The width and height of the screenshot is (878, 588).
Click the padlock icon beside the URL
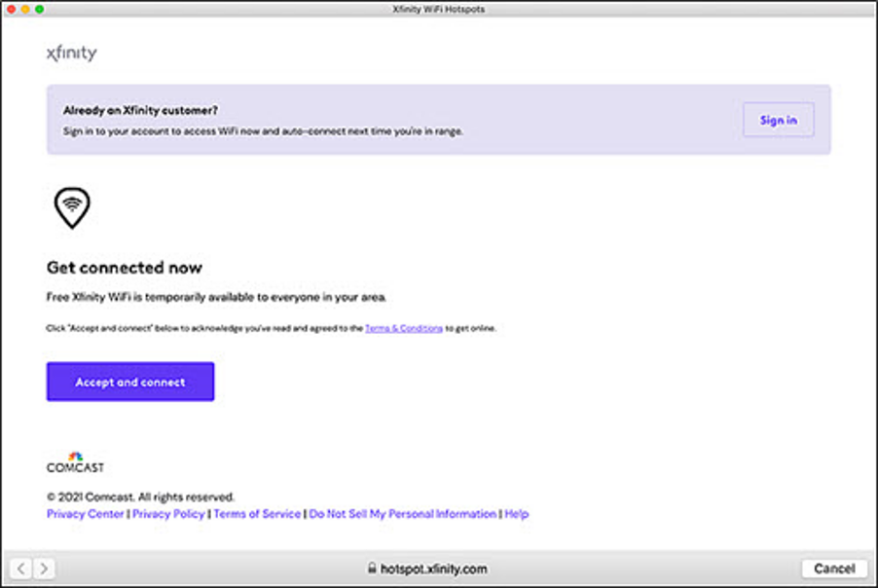(x=371, y=569)
